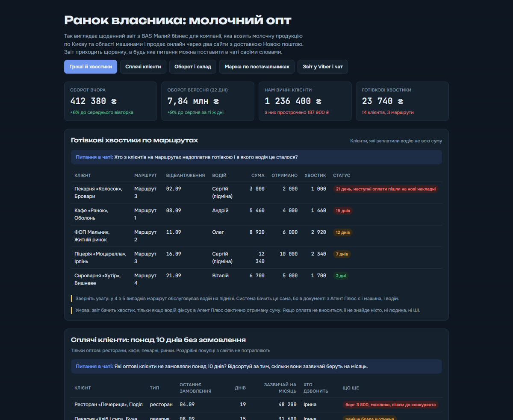The height and width of the screenshot is (420, 513).
Task: Click «14 клієнтів, 3 маршрути» text
Action: tap(388, 112)
